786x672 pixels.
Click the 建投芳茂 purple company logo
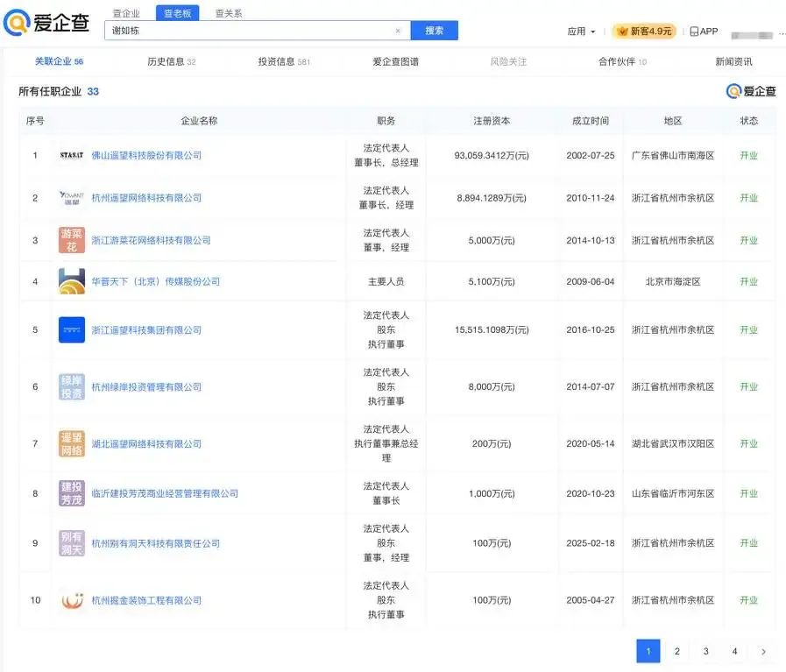[72, 493]
